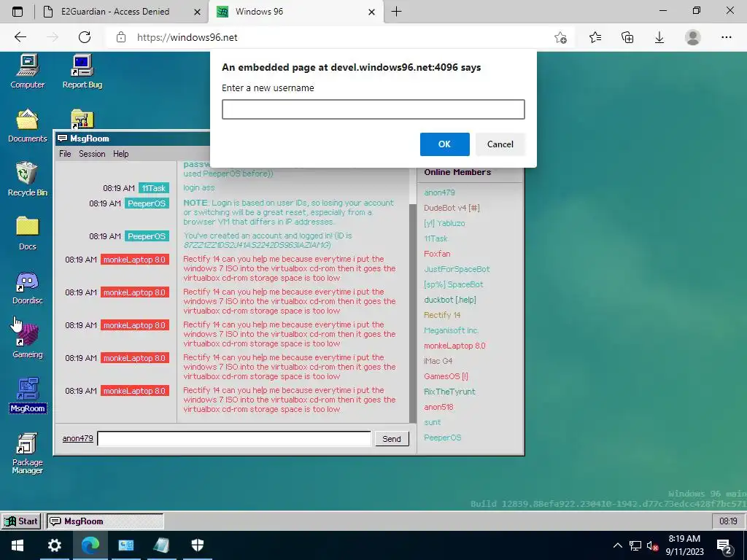The height and width of the screenshot is (560, 747).
Task: Open the Session menu in MsgRoom
Action: [x=92, y=154]
